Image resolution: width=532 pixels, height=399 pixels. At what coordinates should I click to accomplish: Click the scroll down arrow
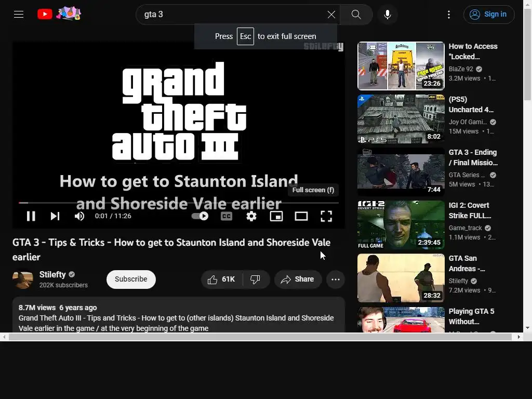pyautogui.click(x=527, y=328)
